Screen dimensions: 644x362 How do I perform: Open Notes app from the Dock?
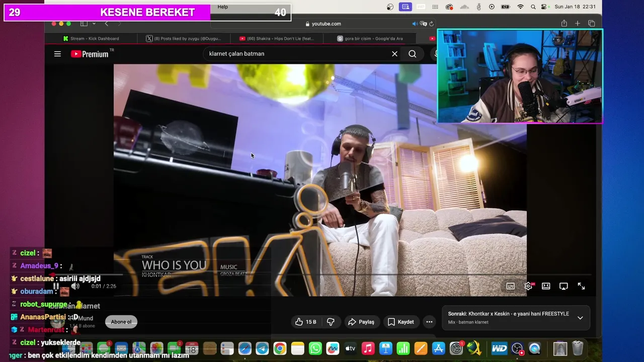(x=297, y=348)
